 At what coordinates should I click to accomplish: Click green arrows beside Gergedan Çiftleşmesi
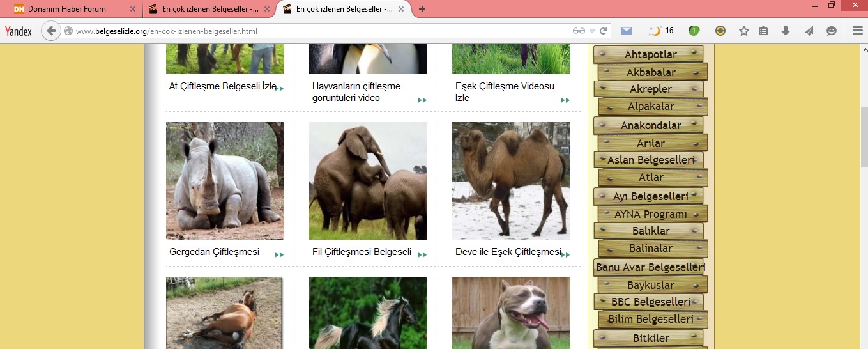click(279, 255)
